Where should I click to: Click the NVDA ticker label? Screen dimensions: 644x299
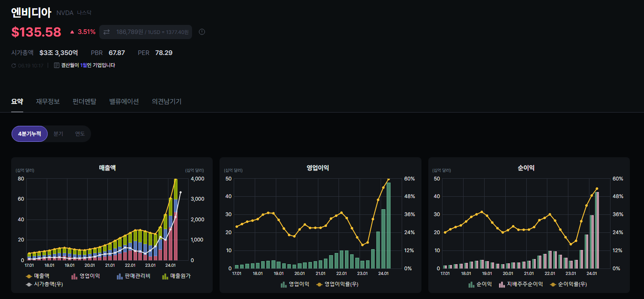[65, 13]
